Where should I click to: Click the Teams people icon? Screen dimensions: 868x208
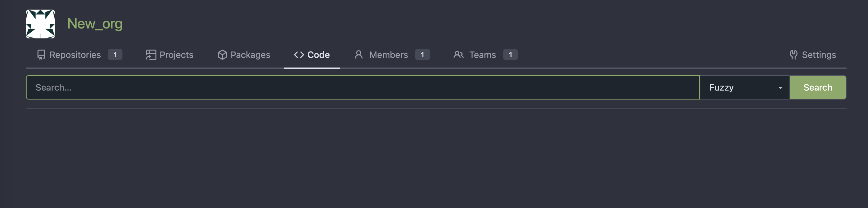458,55
